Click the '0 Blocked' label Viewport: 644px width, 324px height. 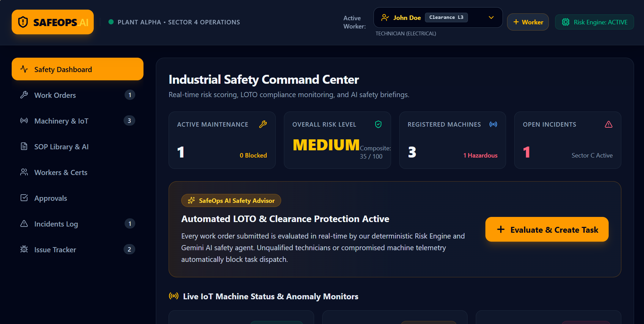point(253,155)
